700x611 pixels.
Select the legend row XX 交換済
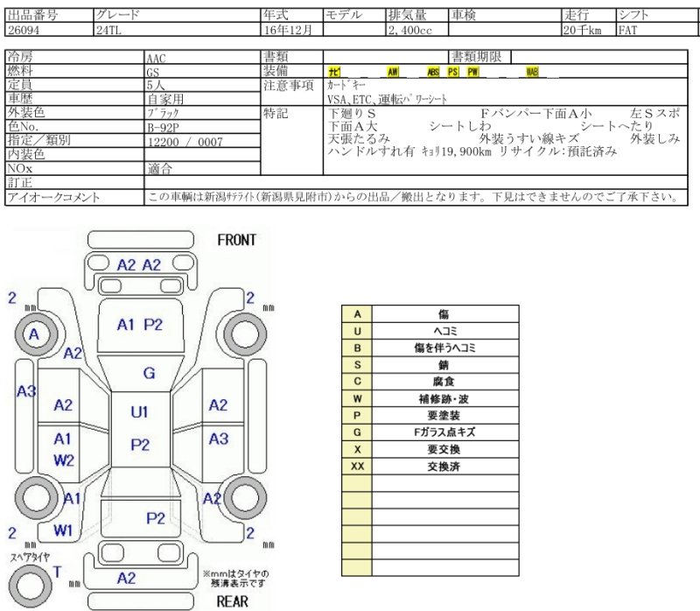(430, 467)
